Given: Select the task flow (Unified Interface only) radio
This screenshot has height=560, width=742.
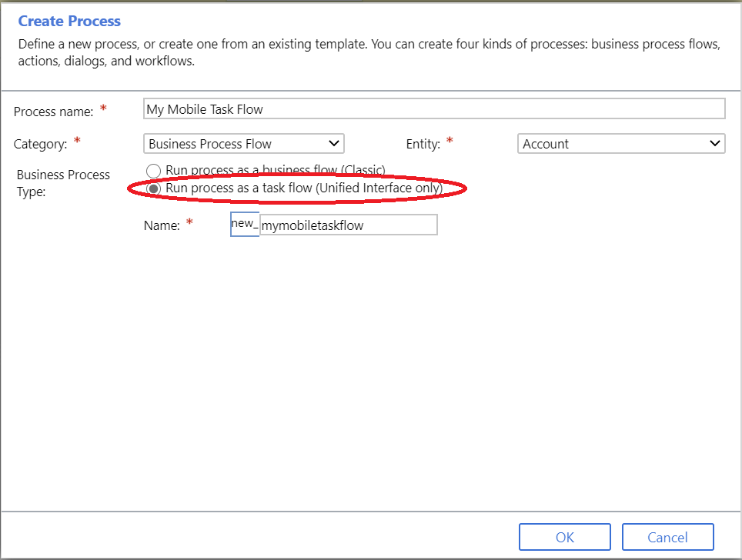Looking at the screenshot, I should pyautogui.click(x=153, y=188).
